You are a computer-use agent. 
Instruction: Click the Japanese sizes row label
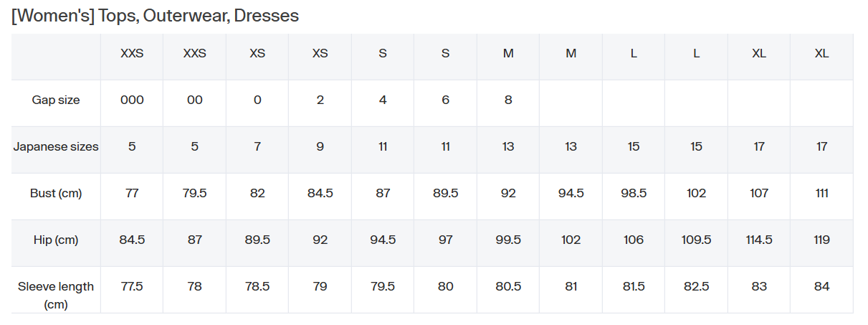coord(56,147)
